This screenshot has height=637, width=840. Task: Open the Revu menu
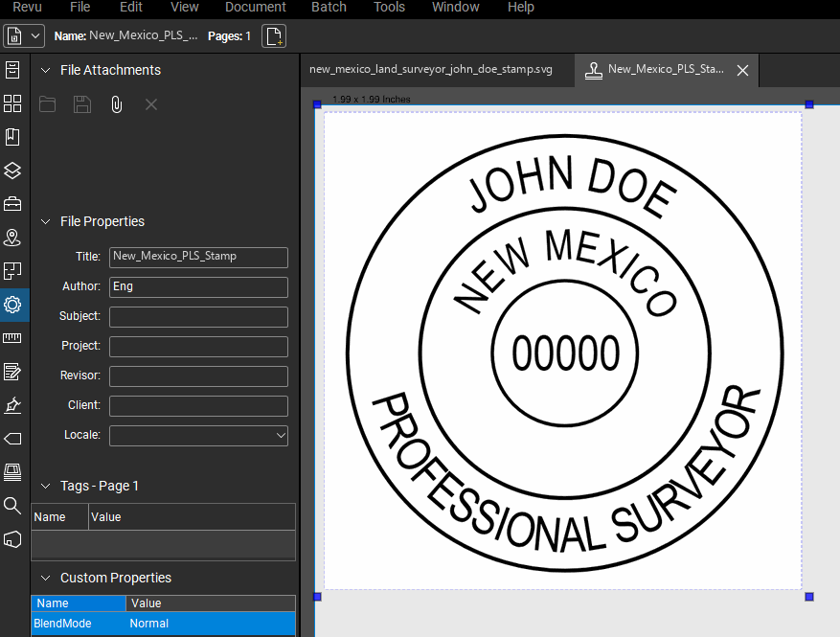28,7
